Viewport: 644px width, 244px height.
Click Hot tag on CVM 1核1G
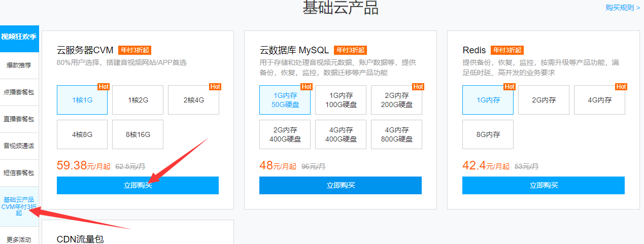point(104,87)
